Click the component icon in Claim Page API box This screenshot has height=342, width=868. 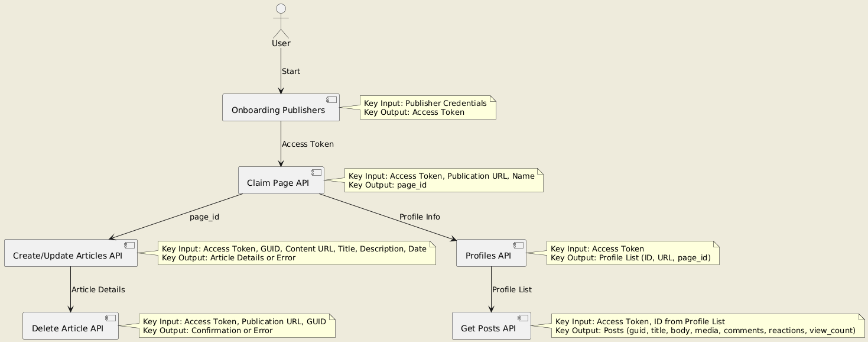point(316,173)
